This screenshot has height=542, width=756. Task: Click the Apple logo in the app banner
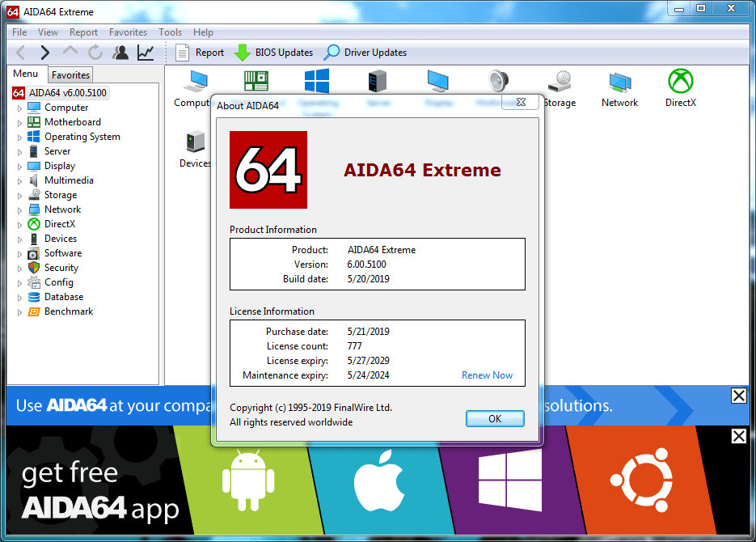pos(379,481)
